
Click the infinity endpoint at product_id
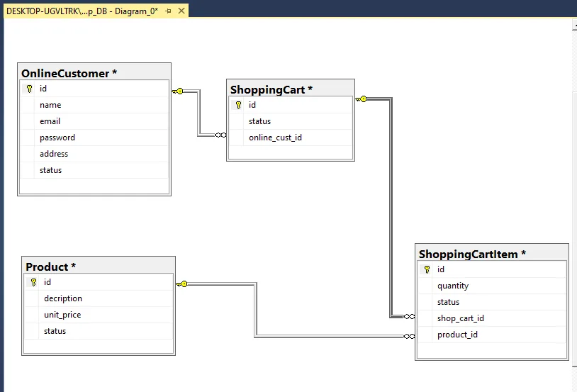point(409,337)
